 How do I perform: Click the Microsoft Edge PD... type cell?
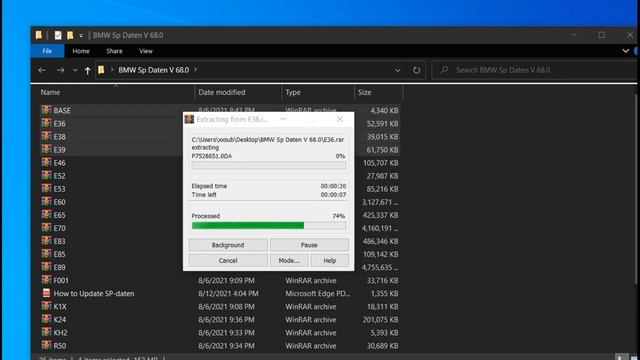318,293
